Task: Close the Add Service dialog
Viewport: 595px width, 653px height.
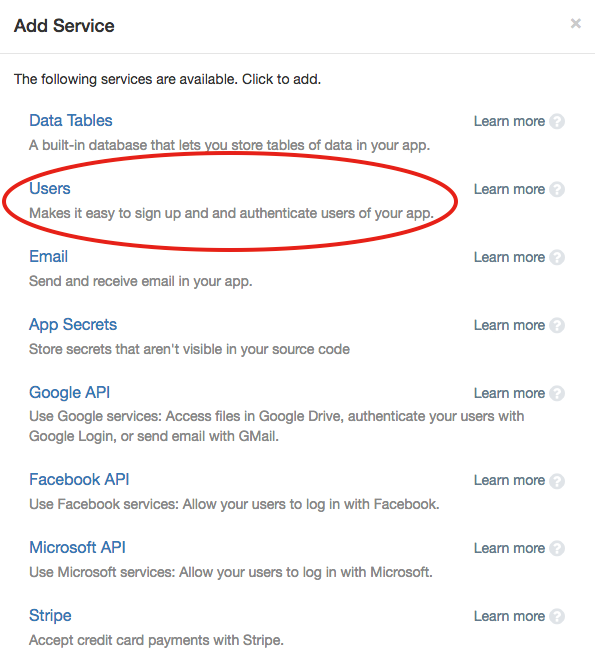Action: point(576,23)
